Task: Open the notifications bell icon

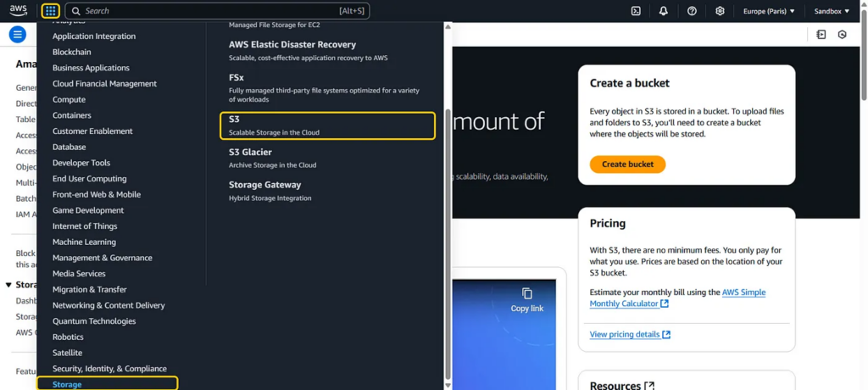Action: [664, 11]
